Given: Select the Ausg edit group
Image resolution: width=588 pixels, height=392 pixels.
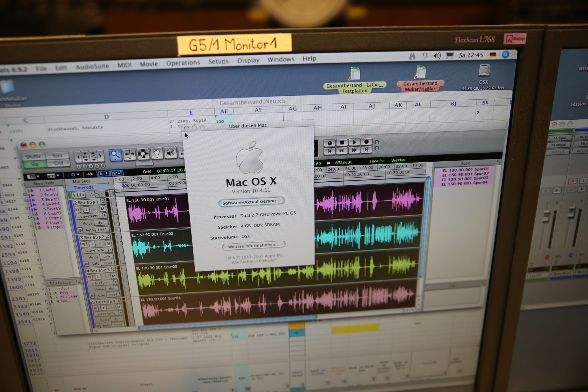Looking at the screenshot, I should pyautogui.click(x=64, y=292).
